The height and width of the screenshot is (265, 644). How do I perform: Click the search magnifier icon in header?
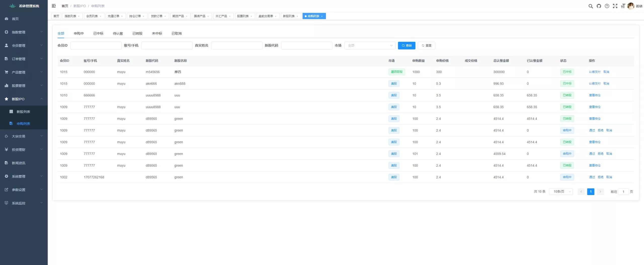[590, 6]
